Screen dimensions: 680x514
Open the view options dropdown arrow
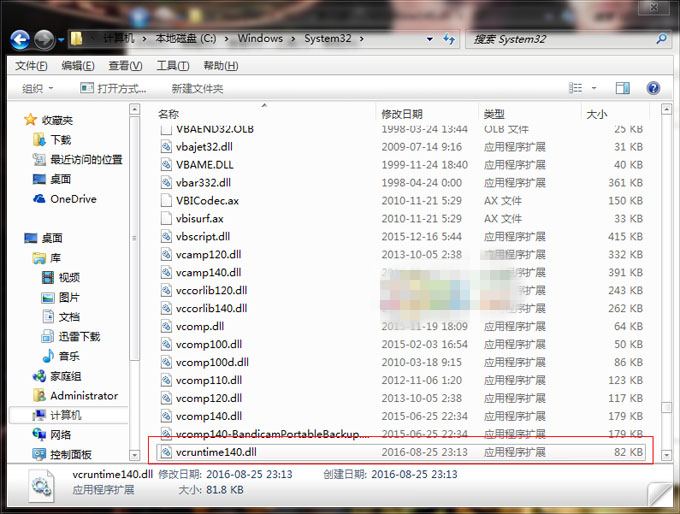594,88
